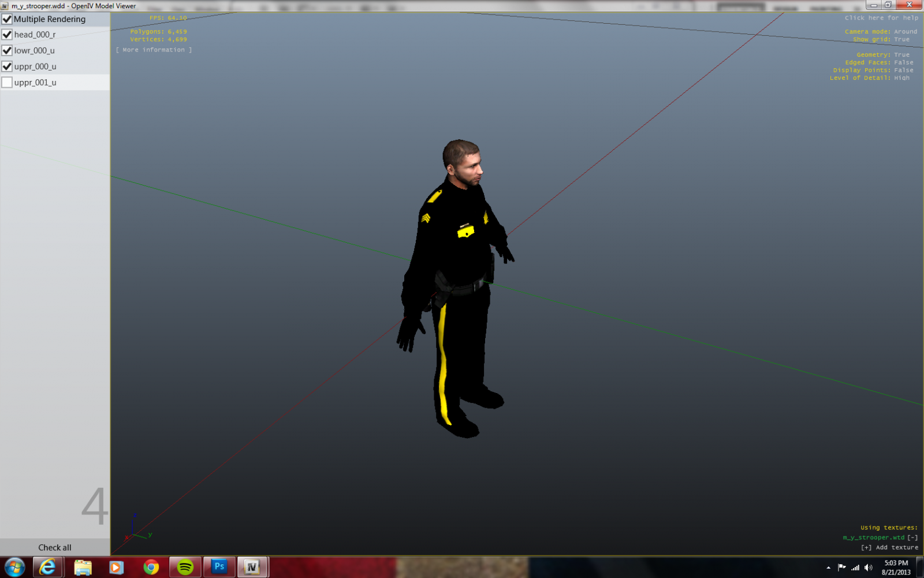
Task: Open Internet Explorer from the taskbar
Action: click(47, 567)
